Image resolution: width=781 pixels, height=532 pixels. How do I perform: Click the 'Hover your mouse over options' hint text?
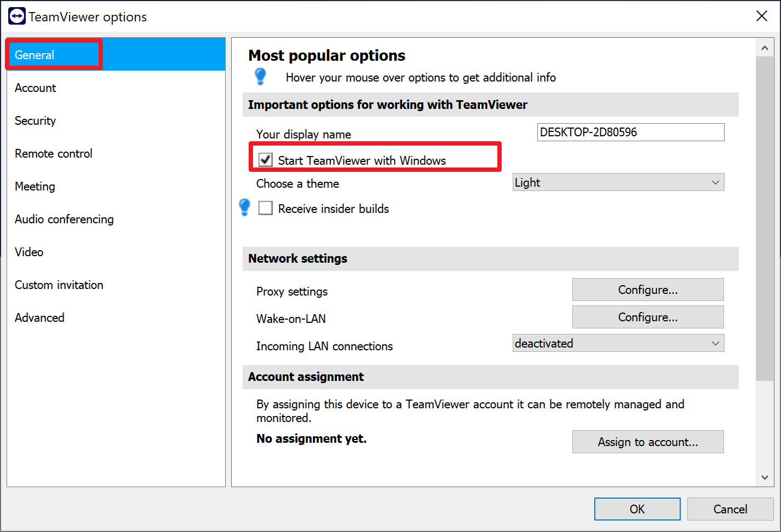click(x=421, y=77)
